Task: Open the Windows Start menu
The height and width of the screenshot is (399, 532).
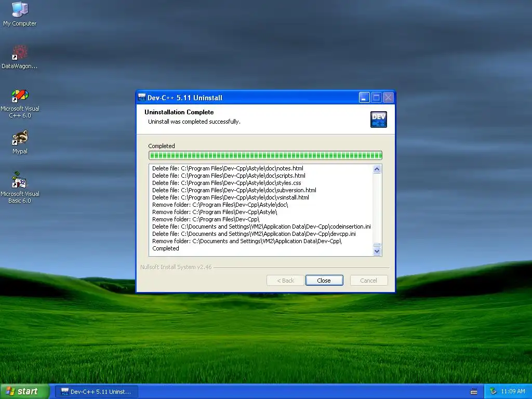Action: (25, 392)
